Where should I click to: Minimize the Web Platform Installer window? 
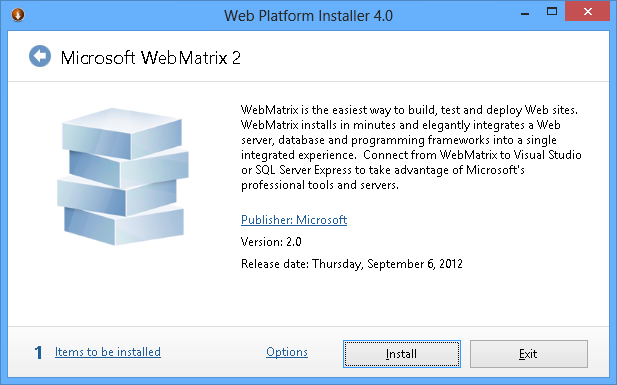click(x=525, y=13)
